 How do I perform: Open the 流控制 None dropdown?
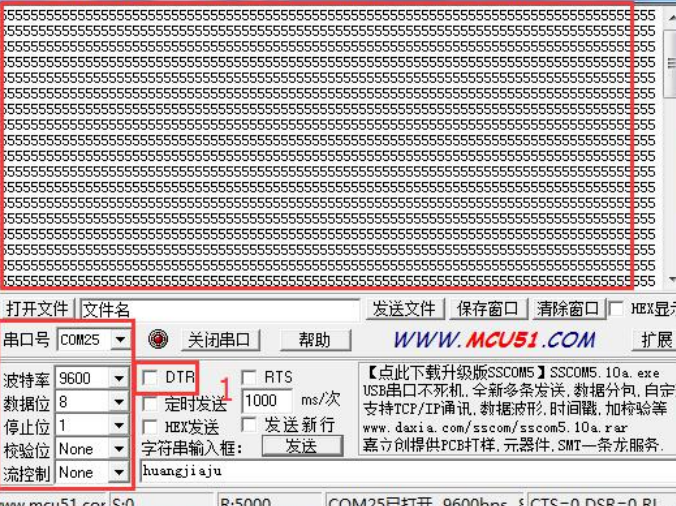(x=119, y=472)
